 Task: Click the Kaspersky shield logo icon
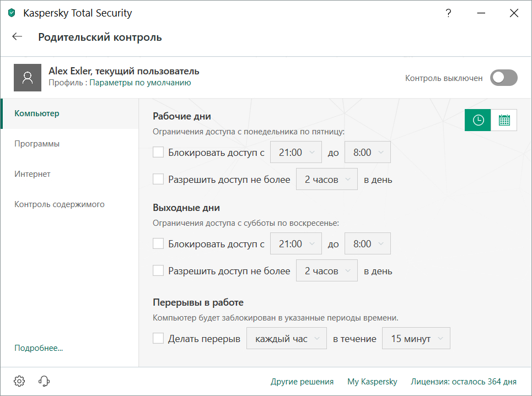coord(12,13)
